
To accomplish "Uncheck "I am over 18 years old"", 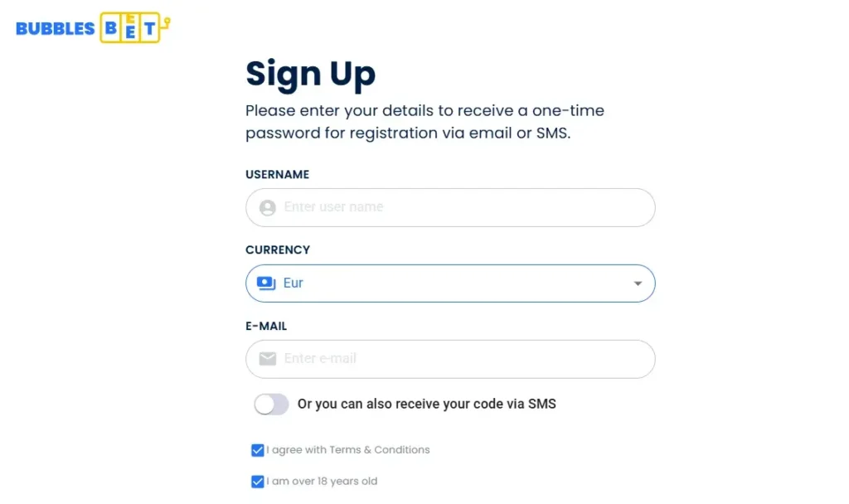I will tap(258, 481).
